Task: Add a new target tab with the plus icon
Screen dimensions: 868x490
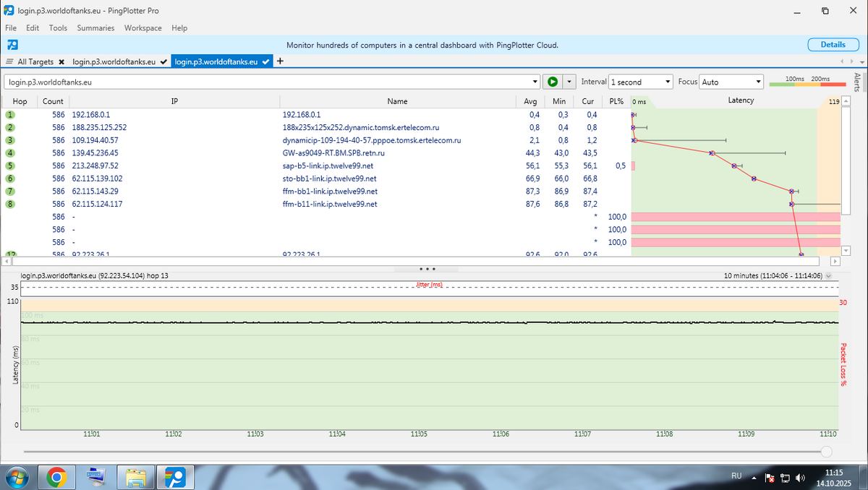Action: [x=280, y=61]
